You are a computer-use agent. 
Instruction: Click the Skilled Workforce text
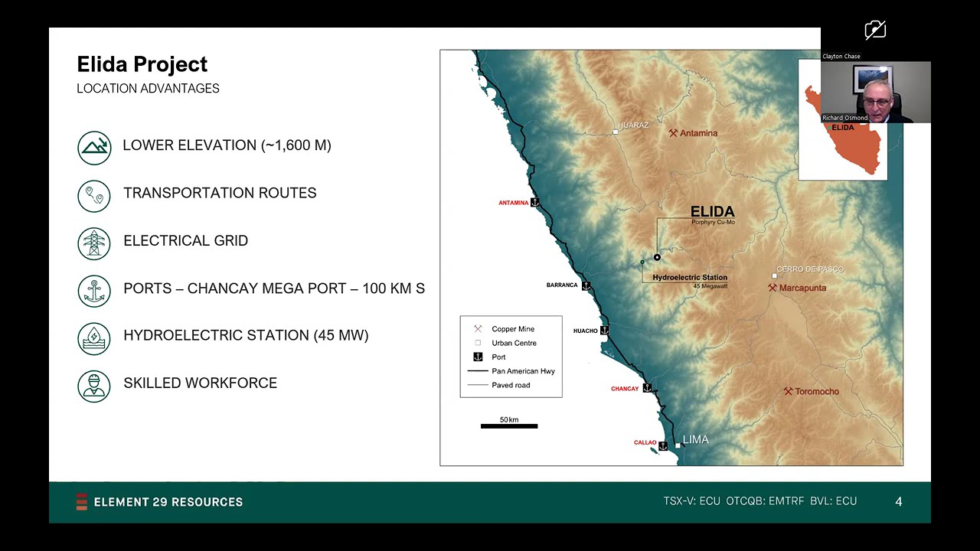click(200, 383)
